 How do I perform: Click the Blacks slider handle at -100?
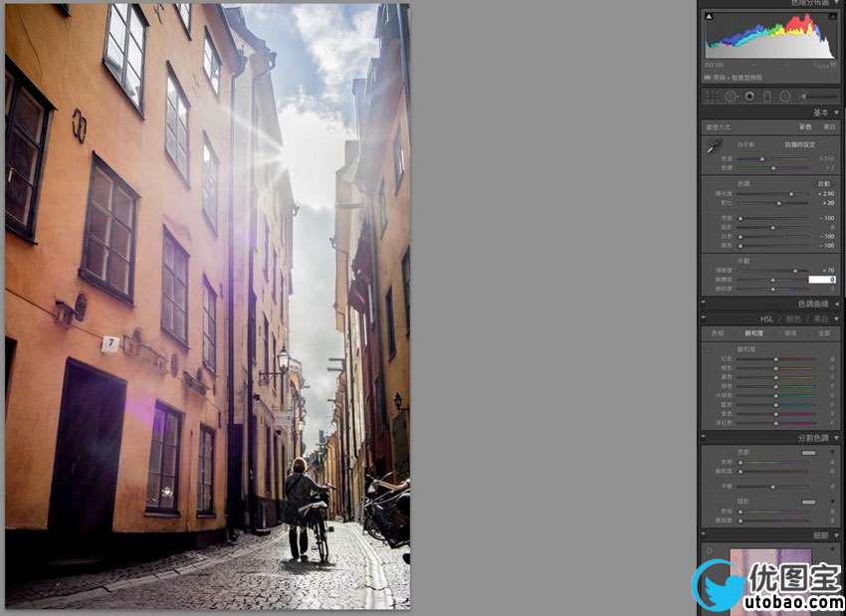coord(740,246)
